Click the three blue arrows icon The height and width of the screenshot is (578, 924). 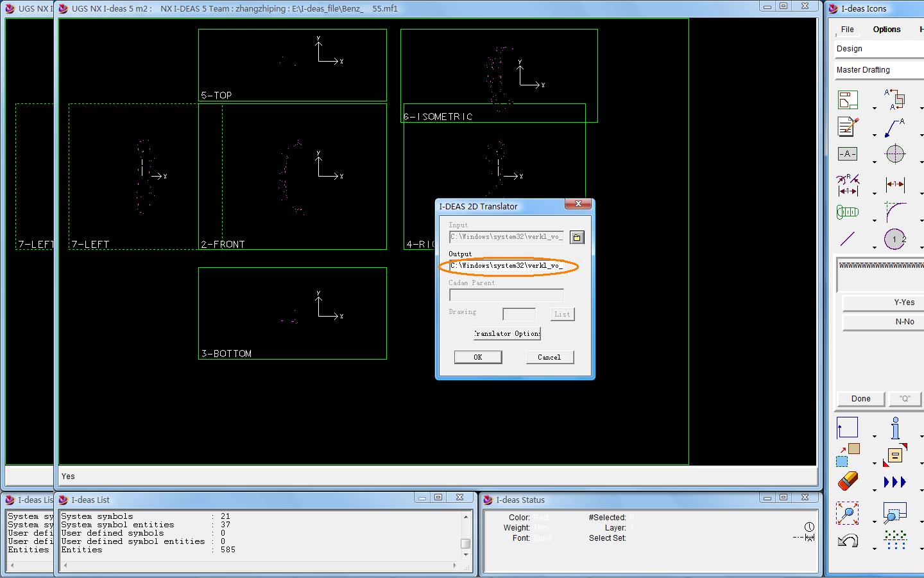[x=895, y=482]
